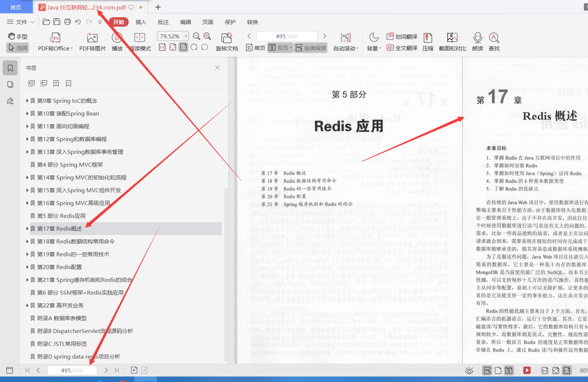The image size is (588, 382).
Task: Jump to first page in status bar
Action: (x=28, y=370)
